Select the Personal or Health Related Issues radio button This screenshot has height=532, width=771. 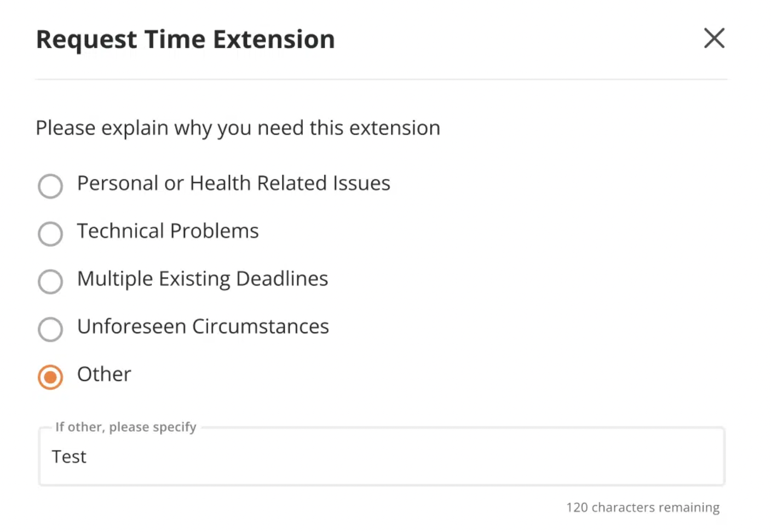point(50,186)
